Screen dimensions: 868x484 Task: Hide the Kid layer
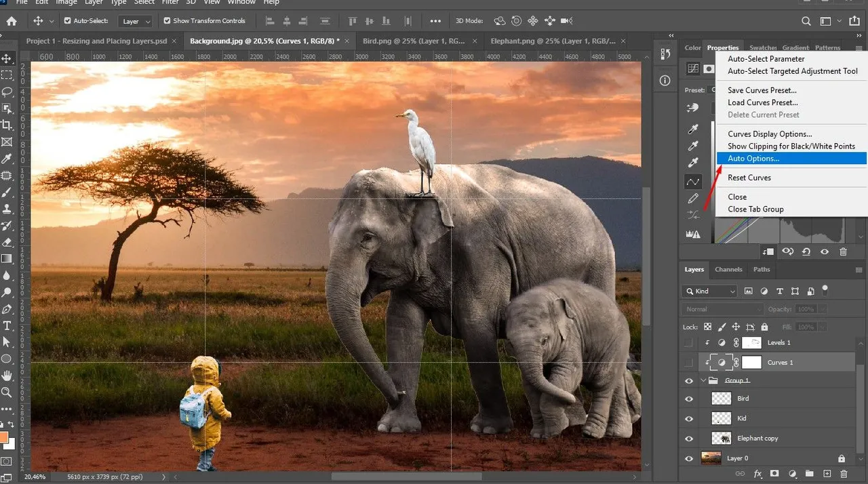689,419
